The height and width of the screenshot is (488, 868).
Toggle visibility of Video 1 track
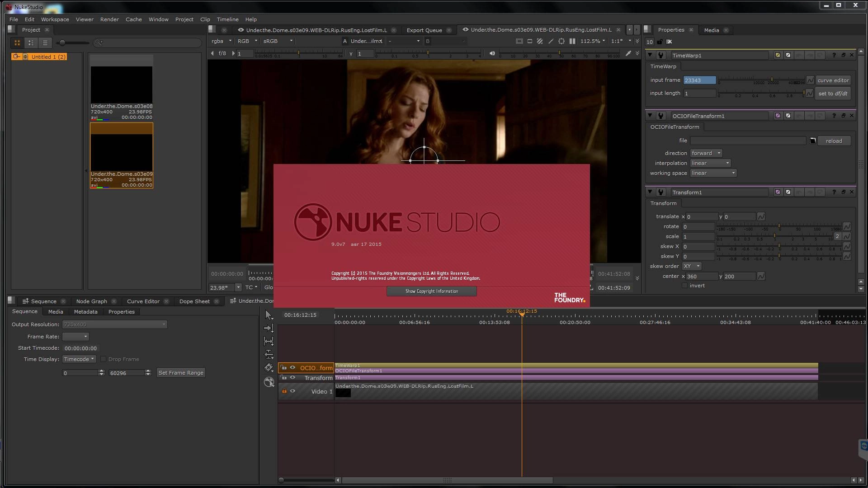coord(292,391)
